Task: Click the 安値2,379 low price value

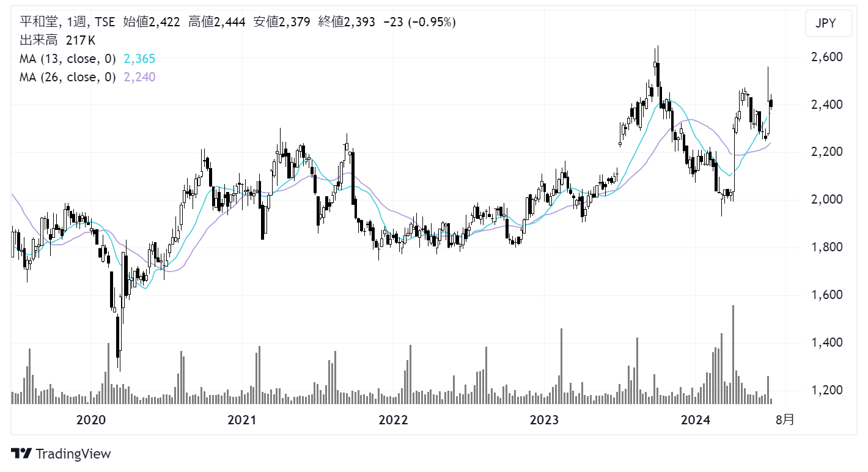Action: coord(282,22)
